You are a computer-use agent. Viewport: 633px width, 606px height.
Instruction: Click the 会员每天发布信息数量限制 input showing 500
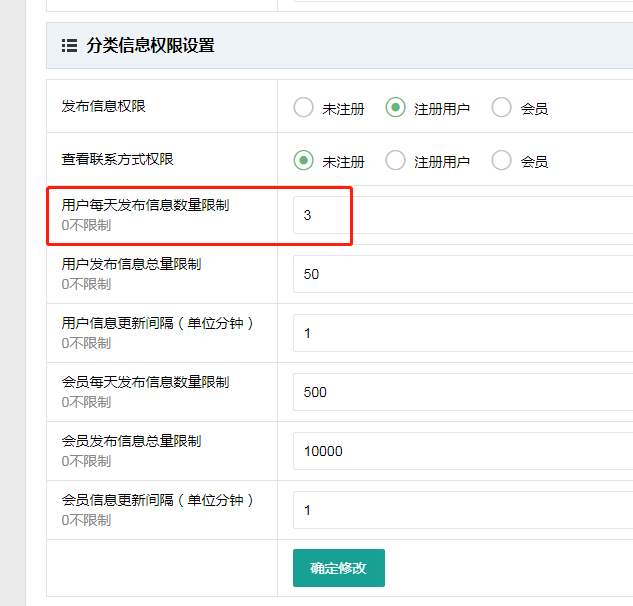click(462, 392)
